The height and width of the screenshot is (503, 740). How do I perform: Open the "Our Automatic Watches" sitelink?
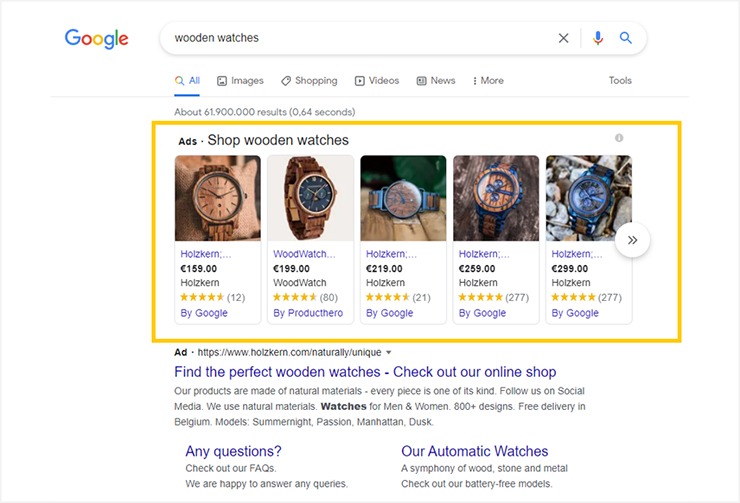[x=475, y=451]
